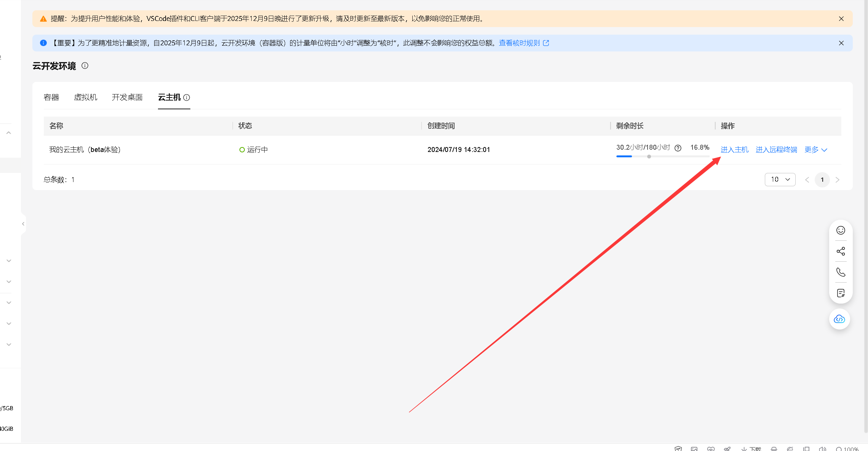Click the 进入主机 link

734,149
